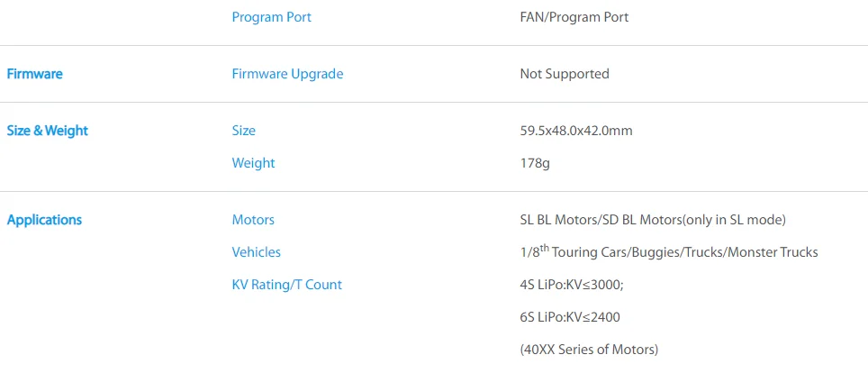Image resolution: width=868 pixels, height=373 pixels.
Task: Click the Size & Weight heading
Action: pyautogui.click(x=47, y=131)
